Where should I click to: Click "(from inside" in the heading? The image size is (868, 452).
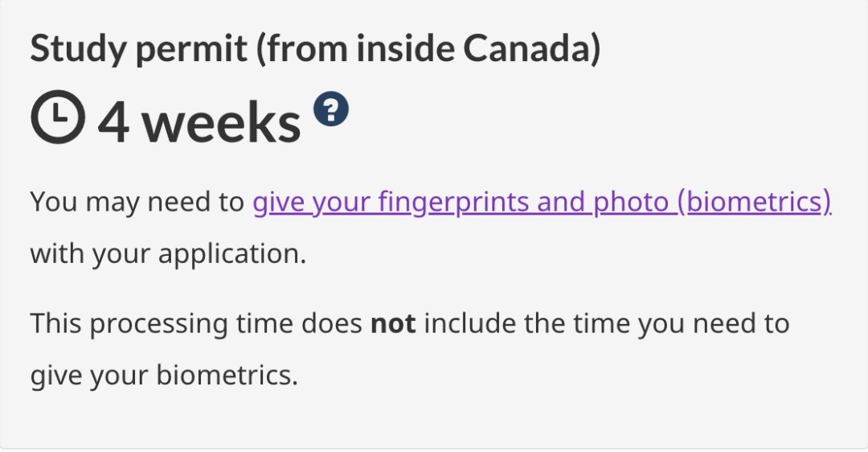pyautogui.click(x=355, y=48)
